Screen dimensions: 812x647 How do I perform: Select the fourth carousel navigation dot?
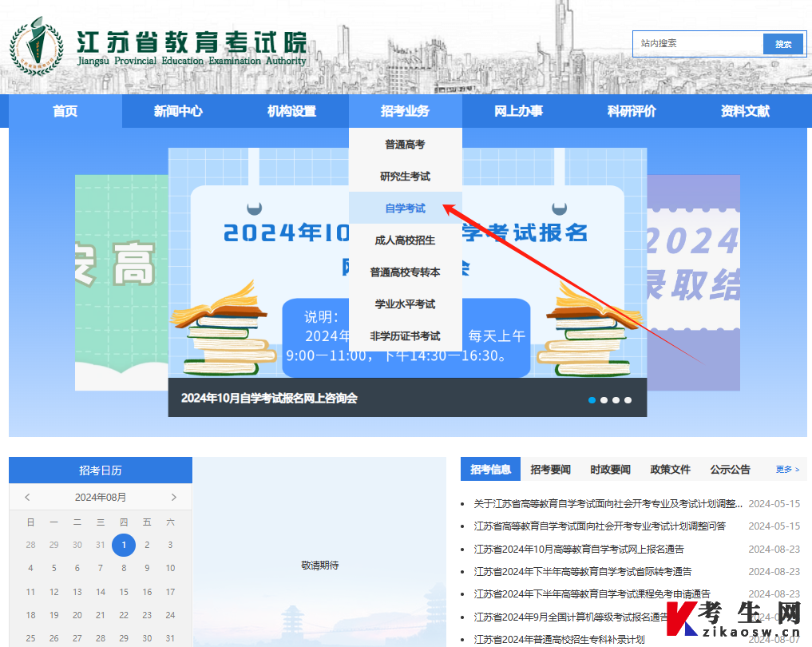[x=628, y=399]
